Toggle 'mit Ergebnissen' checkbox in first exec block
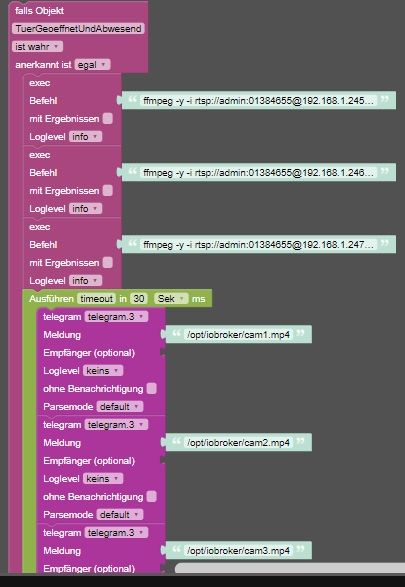 108,119
